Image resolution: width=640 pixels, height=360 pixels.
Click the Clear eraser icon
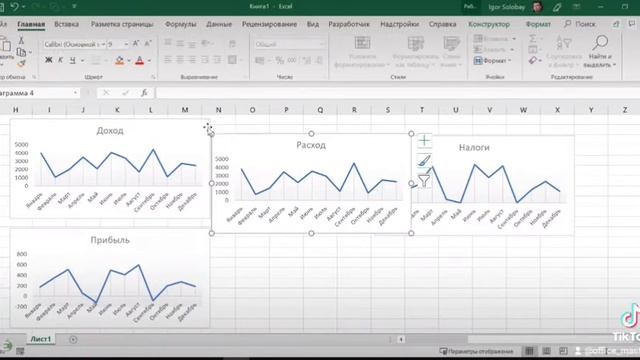coord(533,60)
